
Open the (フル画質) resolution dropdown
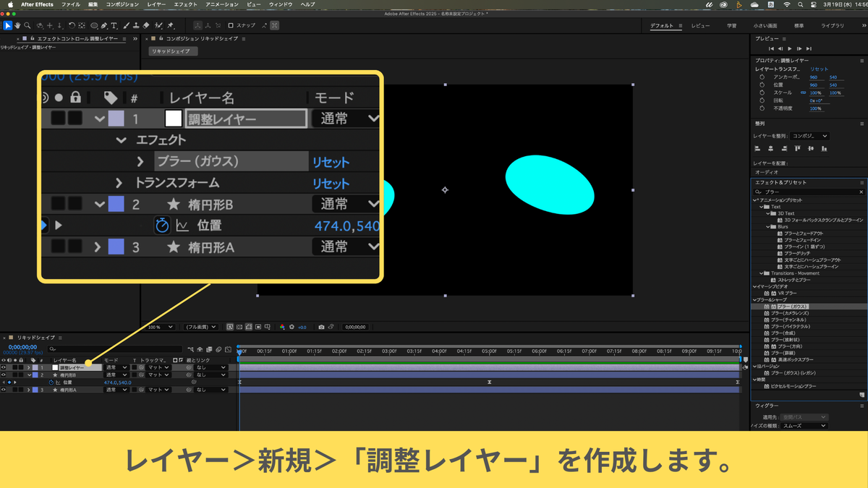click(201, 327)
